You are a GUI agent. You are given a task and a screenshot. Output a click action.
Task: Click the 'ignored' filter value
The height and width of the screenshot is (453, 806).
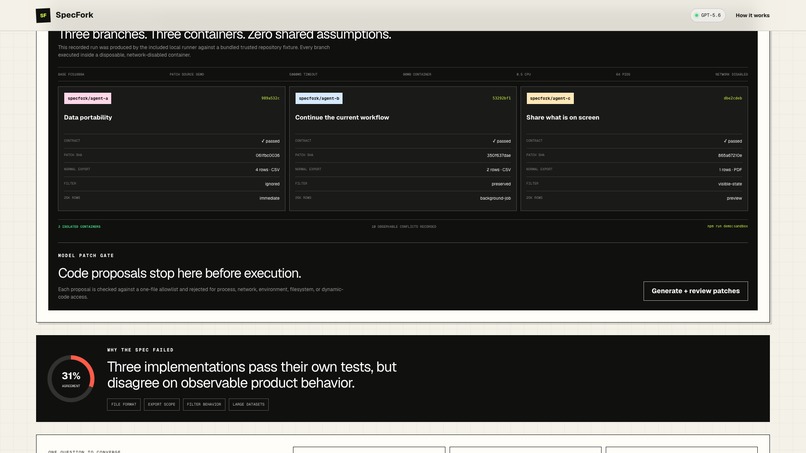[x=272, y=184]
